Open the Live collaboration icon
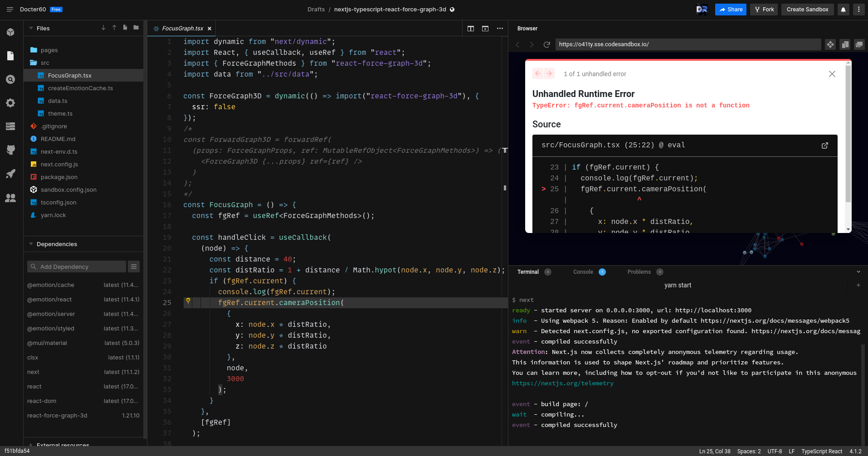 10,198
